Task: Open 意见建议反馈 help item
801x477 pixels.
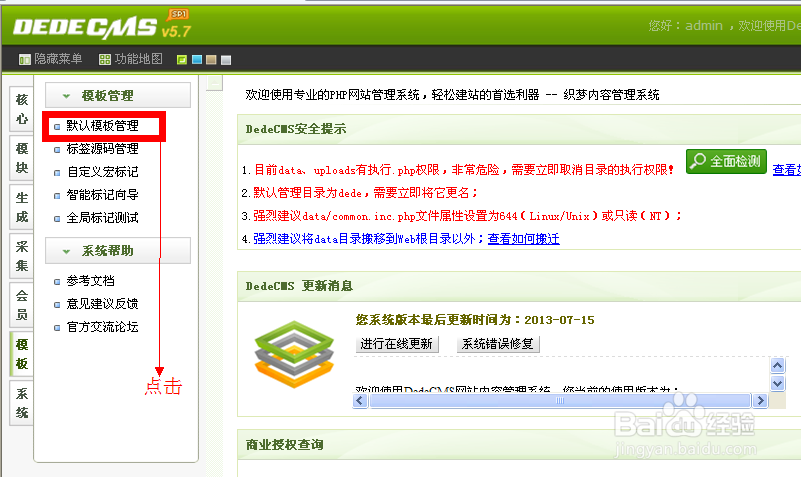Action: [102, 304]
